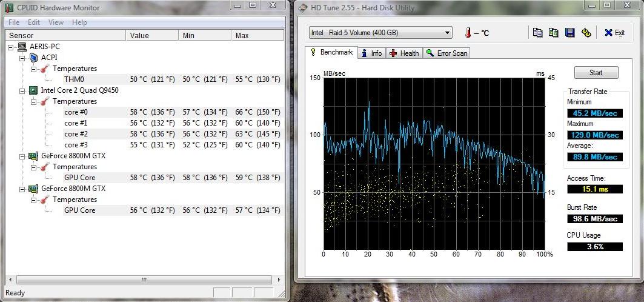Collapse Temperatures under second GeForce 8800M GTX
Viewport: 644px width, 302px height.
tap(34, 200)
